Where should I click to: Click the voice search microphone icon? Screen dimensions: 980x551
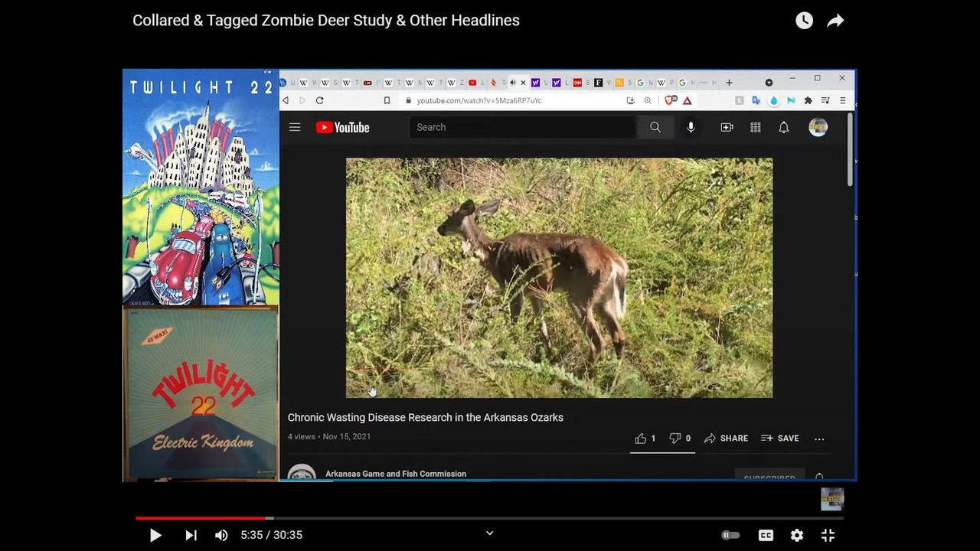coord(691,127)
